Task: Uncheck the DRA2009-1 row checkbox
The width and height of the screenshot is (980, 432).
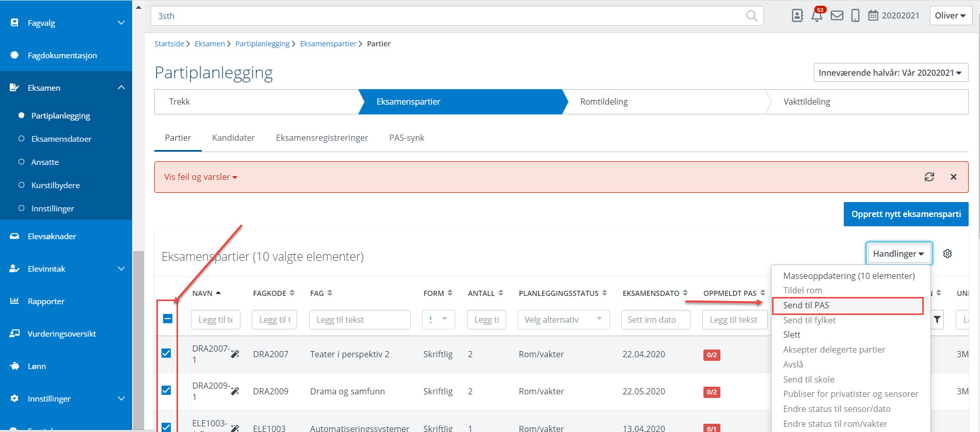Action: click(166, 390)
